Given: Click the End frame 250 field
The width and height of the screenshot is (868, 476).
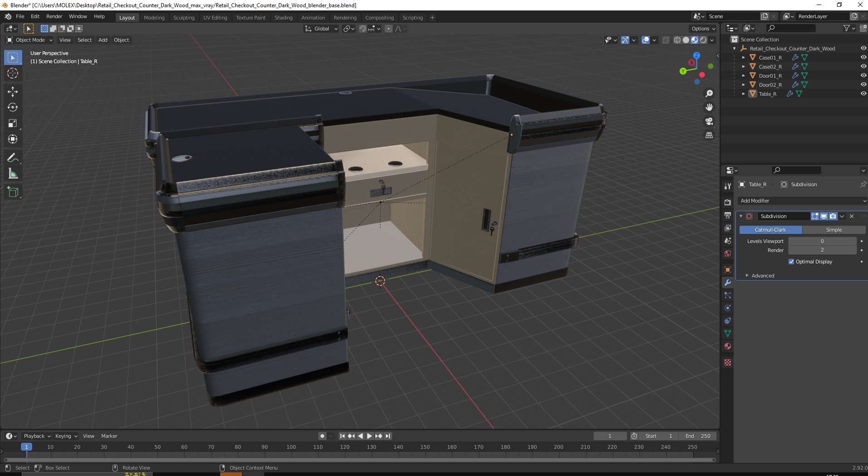Looking at the screenshot, I should pos(698,436).
